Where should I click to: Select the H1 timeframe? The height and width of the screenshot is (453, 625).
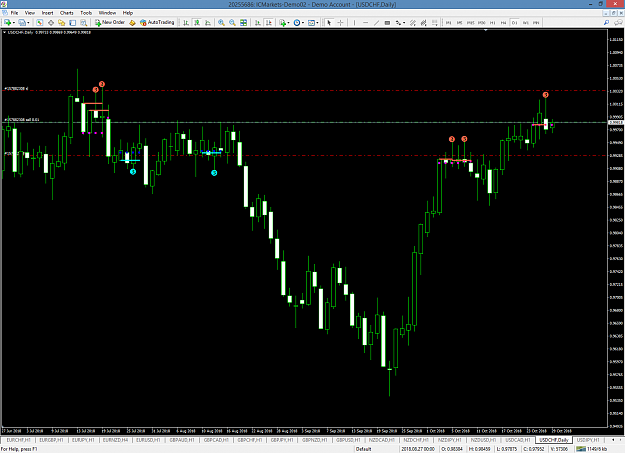coord(493,23)
